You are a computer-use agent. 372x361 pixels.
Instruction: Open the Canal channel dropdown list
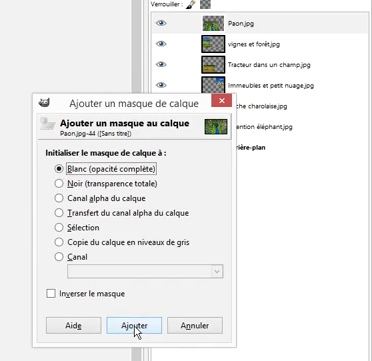click(145, 271)
